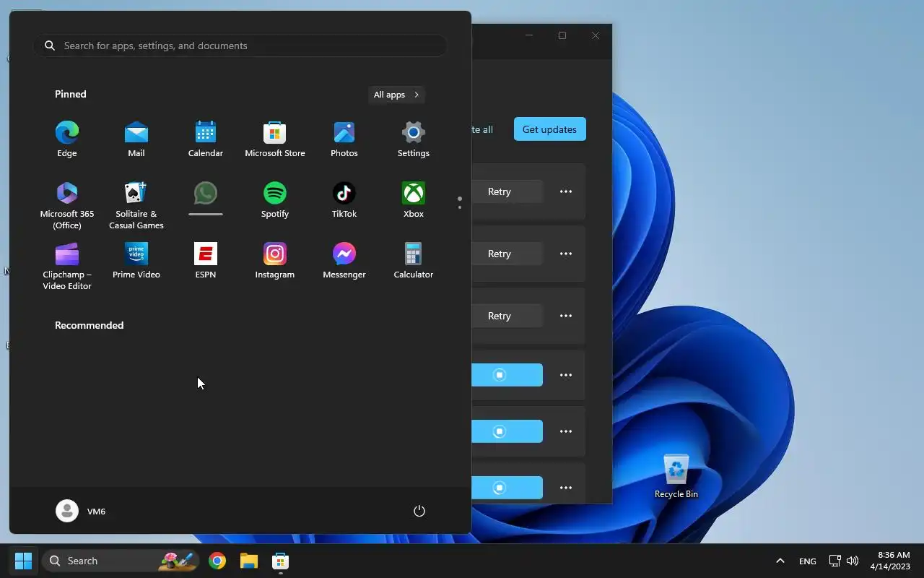This screenshot has height=578, width=924.
Task: Click the third Retry button in Store window
Action: point(506,316)
